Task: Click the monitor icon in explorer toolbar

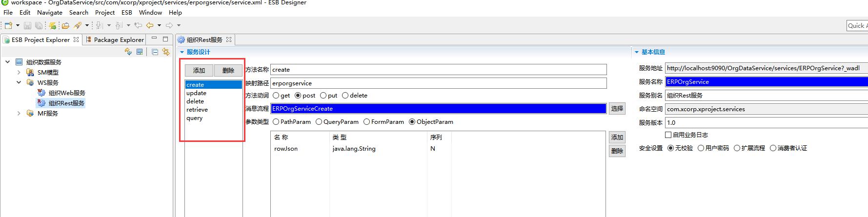Action: [140, 52]
